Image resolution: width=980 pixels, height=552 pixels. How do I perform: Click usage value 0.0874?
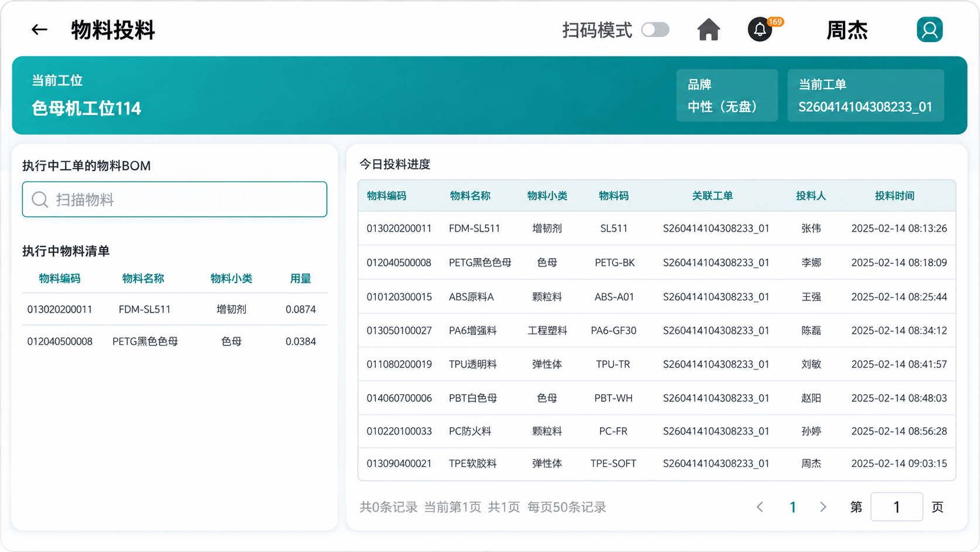[301, 309]
